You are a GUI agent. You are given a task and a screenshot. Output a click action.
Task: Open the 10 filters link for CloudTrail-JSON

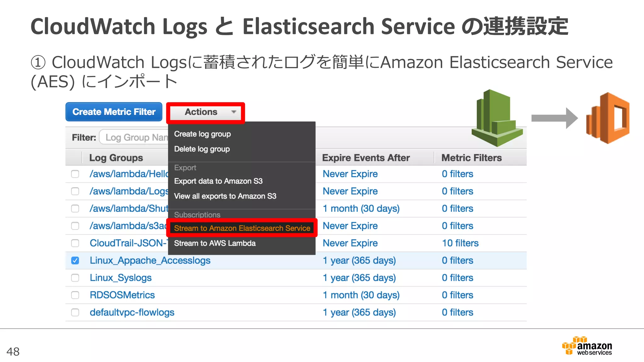460,243
